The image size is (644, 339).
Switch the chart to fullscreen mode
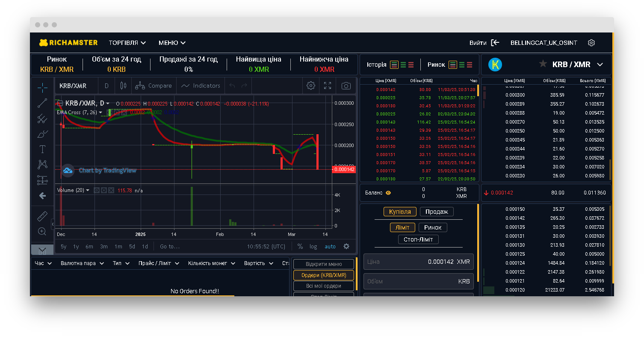pos(328,85)
